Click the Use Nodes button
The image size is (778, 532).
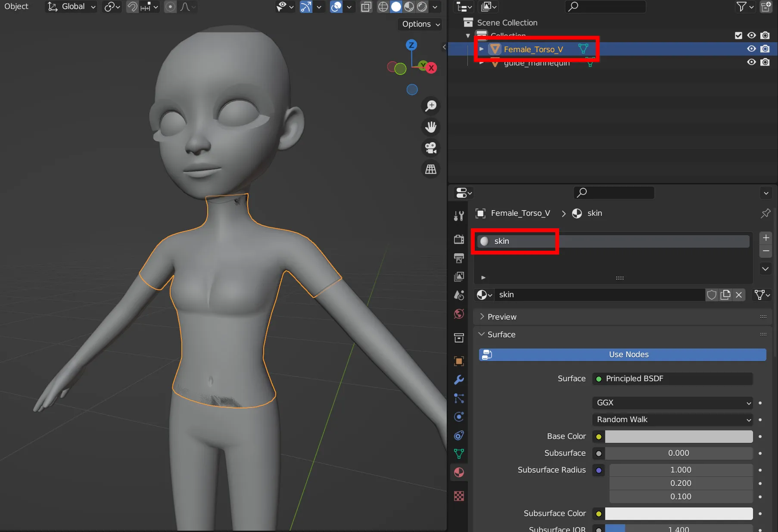coord(622,355)
